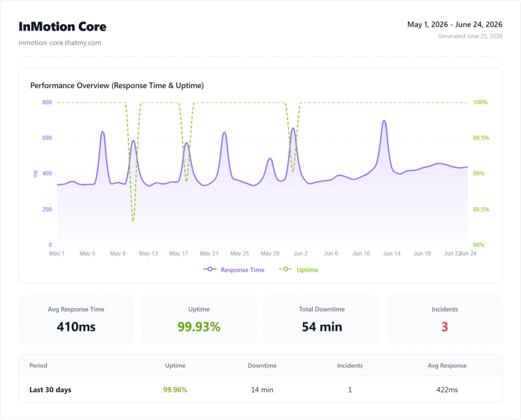Click the Avg Response column header
521x420 pixels.
pos(447,365)
